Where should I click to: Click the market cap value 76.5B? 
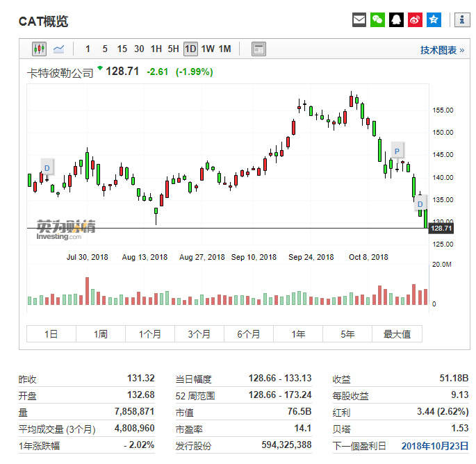pos(299,411)
